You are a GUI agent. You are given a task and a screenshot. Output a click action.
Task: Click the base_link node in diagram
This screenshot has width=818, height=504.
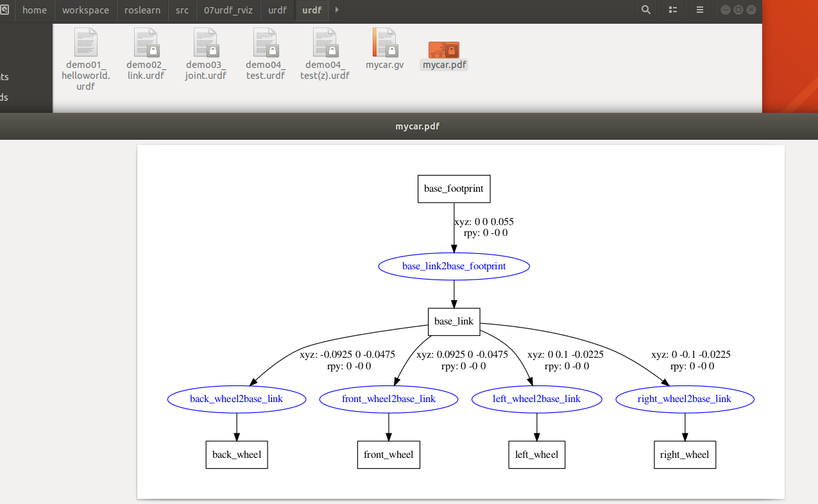(454, 321)
